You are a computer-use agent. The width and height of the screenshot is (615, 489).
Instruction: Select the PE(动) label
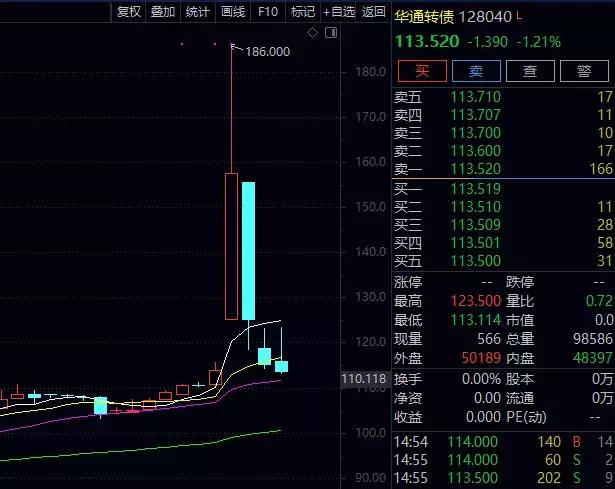[x=526, y=417]
